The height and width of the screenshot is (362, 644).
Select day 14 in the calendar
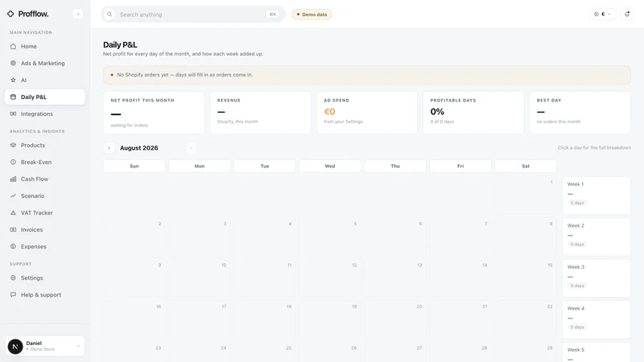coord(460,278)
